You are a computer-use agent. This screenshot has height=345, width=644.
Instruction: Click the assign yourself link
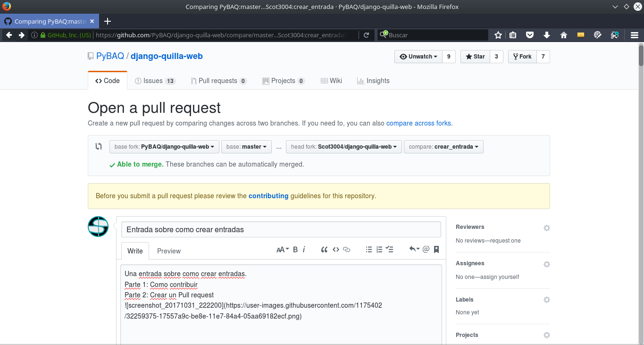click(x=500, y=277)
